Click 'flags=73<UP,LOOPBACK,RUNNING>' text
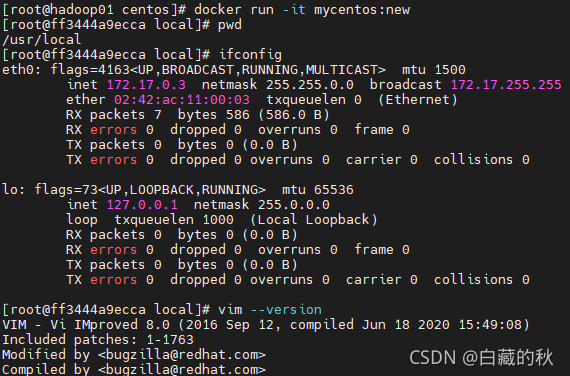Screen dimensions: 570x376 [150, 190]
